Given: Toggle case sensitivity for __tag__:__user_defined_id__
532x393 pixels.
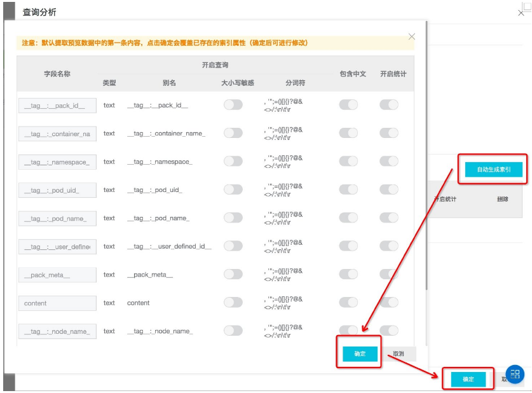Looking at the screenshot, I should tap(233, 245).
